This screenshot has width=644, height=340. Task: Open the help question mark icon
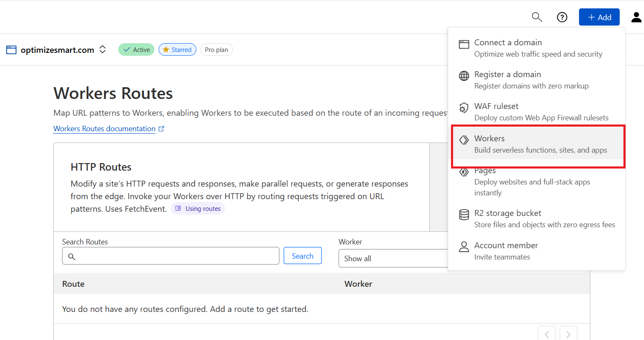tap(562, 17)
